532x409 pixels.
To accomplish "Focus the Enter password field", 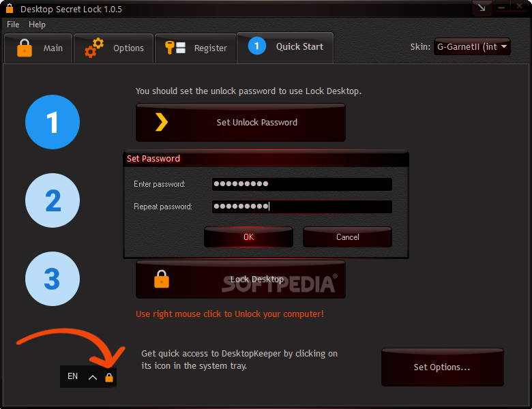I will (x=302, y=184).
